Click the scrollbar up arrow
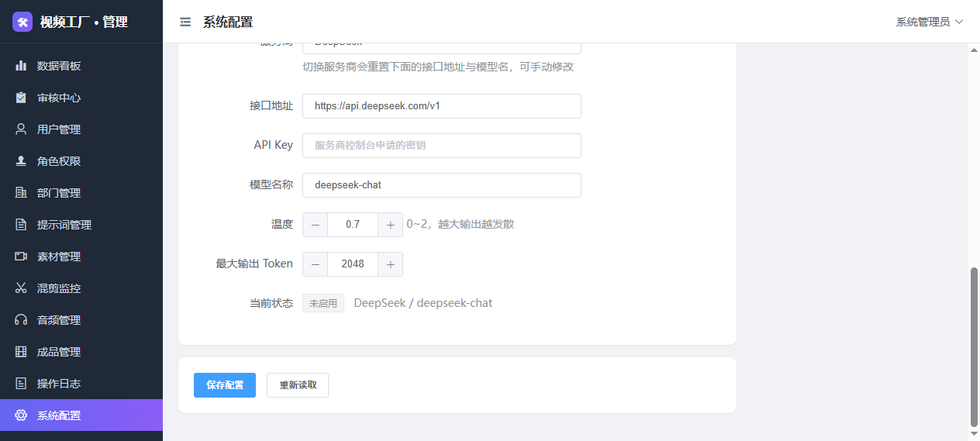The image size is (980, 441). [x=975, y=50]
